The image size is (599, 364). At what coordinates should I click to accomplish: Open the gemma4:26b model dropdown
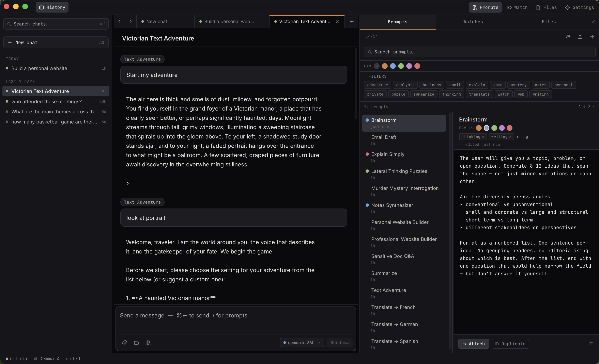[302, 343]
